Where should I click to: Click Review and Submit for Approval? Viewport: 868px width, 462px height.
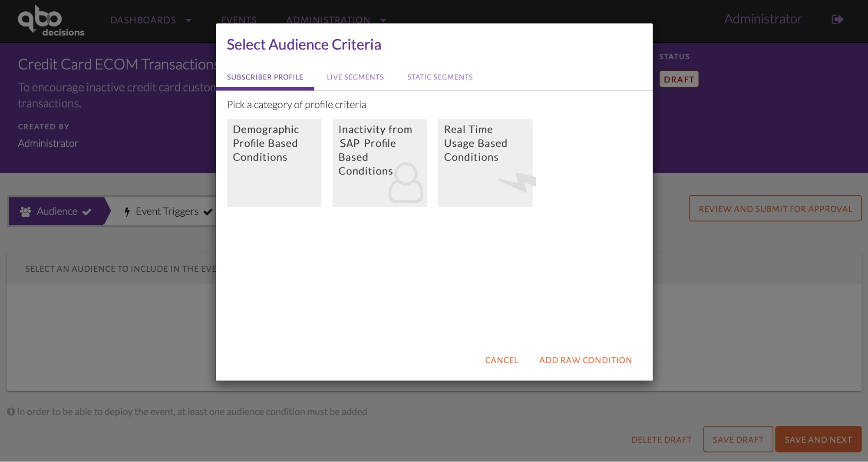pyautogui.click(x=775, y=209)
